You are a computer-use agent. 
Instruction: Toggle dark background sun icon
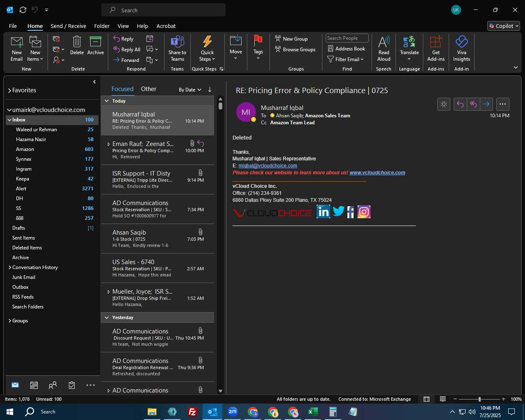point(444,104)
